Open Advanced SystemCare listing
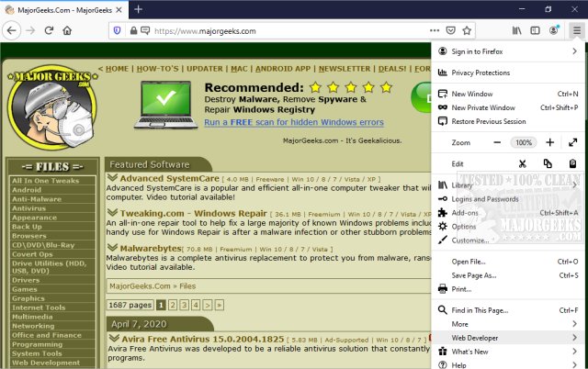 tap(169, 178)
